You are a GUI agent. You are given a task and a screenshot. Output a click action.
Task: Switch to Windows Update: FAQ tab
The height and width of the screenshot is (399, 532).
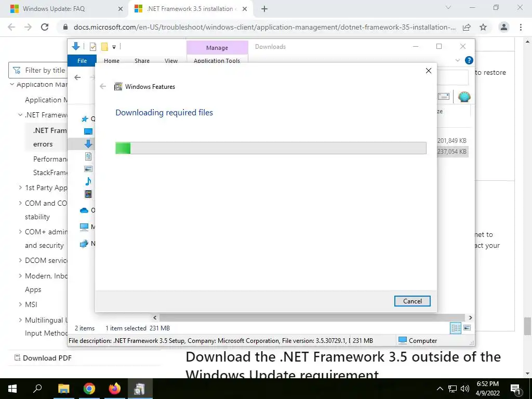66,9
